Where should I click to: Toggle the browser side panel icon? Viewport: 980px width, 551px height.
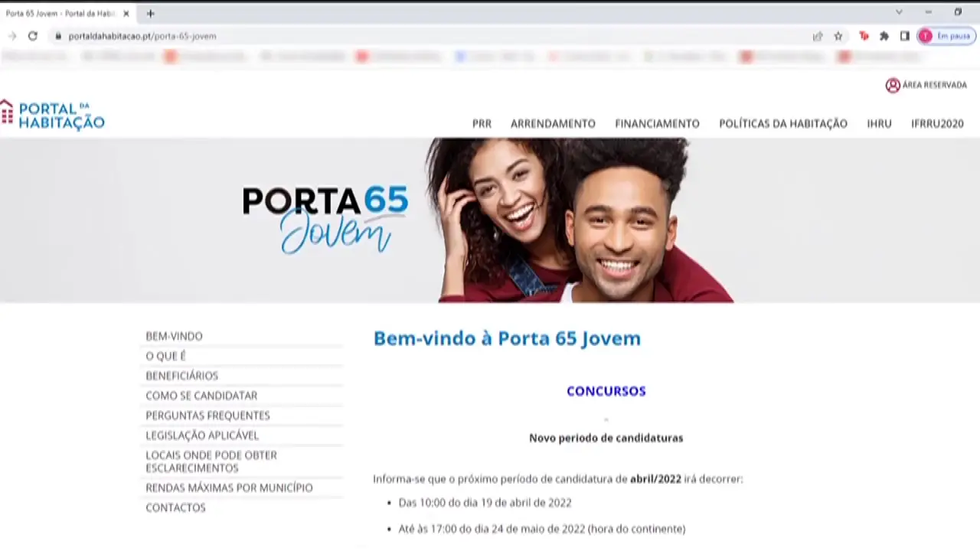pos(904,36)
